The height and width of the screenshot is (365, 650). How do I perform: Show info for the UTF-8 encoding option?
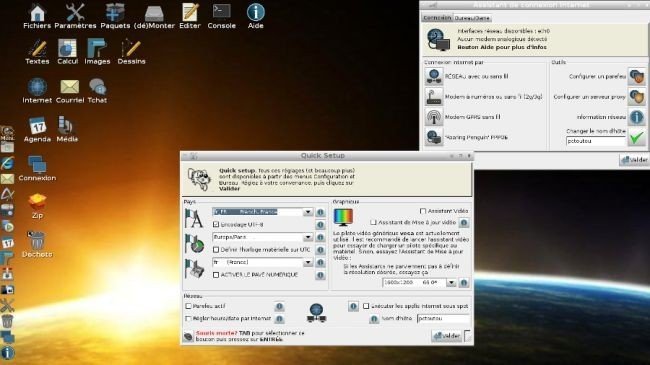tap(320, 225)
